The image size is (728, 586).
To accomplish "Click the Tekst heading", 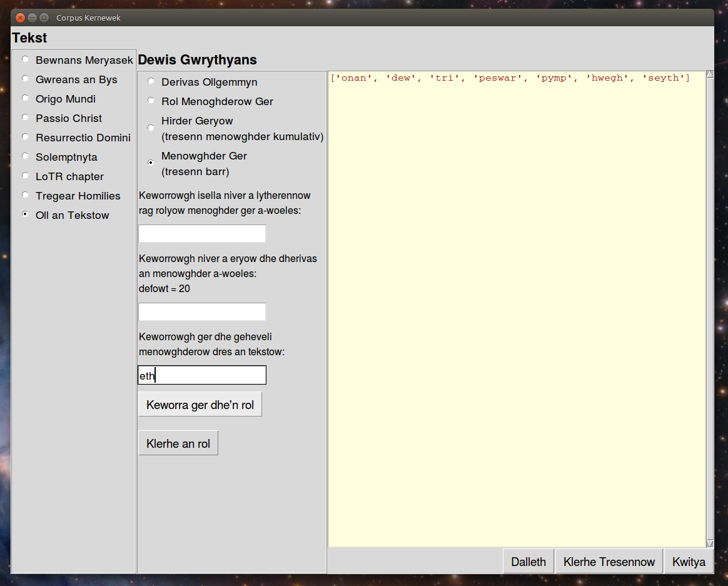I will point(30,38).
